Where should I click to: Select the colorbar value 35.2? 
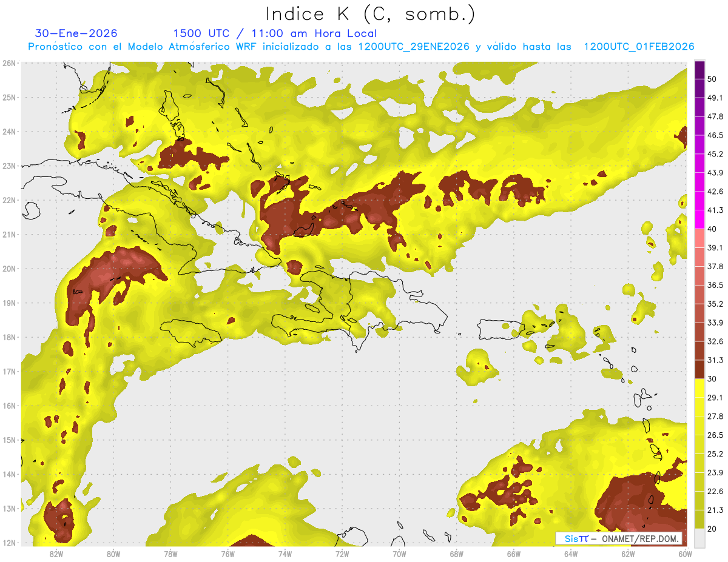tap(715, 304)
